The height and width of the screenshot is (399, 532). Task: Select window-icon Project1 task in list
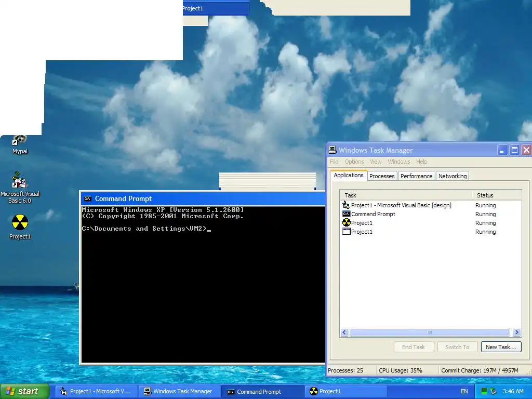[x=346, y=231]
